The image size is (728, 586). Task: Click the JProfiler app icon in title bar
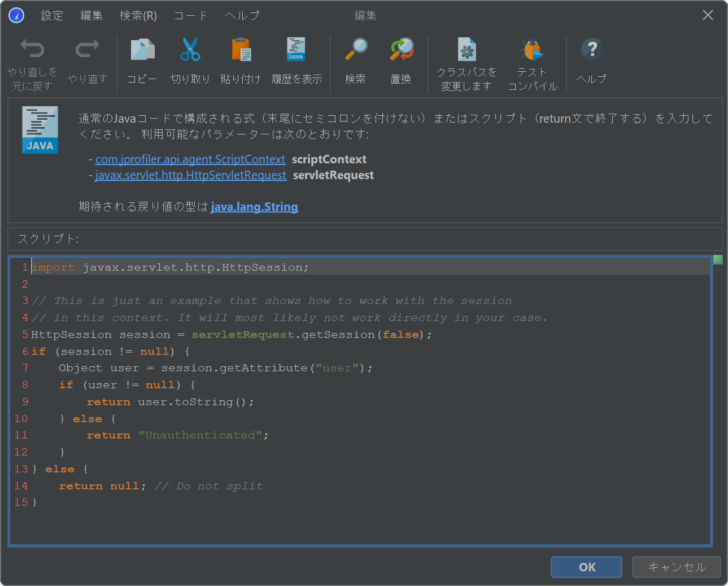16,15
